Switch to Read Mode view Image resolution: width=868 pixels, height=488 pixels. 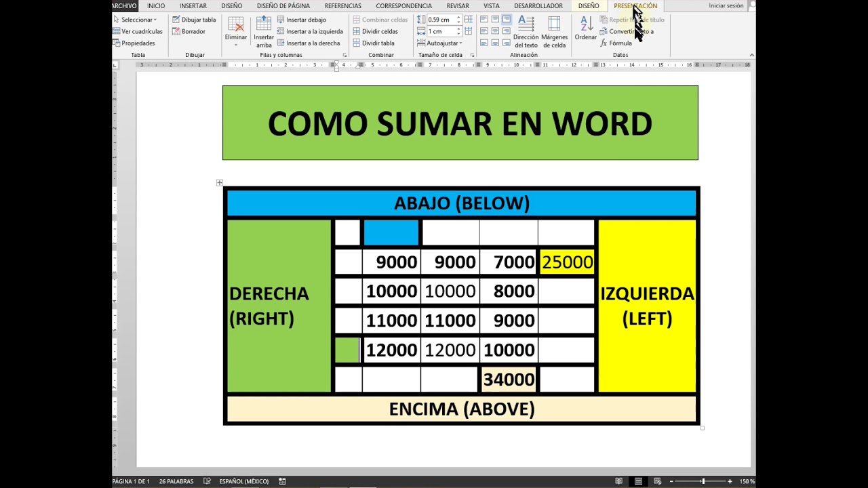[x=619, y=481]
